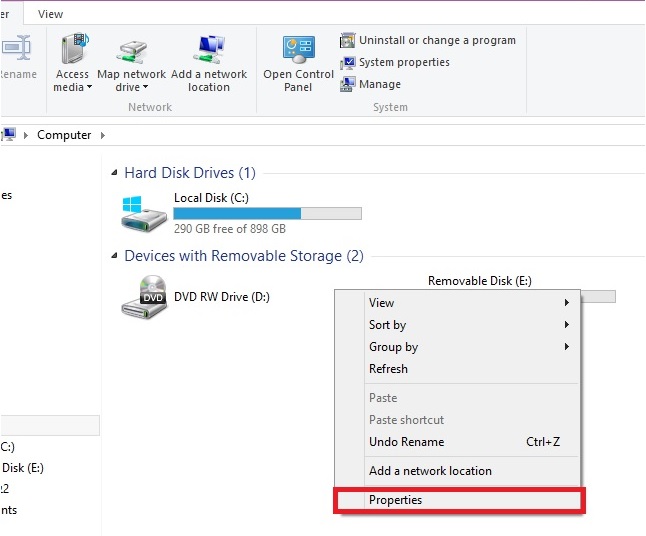Choose Properties in the context menu
Viewport: 646px width, 536px height.
[x=396, y=500]
